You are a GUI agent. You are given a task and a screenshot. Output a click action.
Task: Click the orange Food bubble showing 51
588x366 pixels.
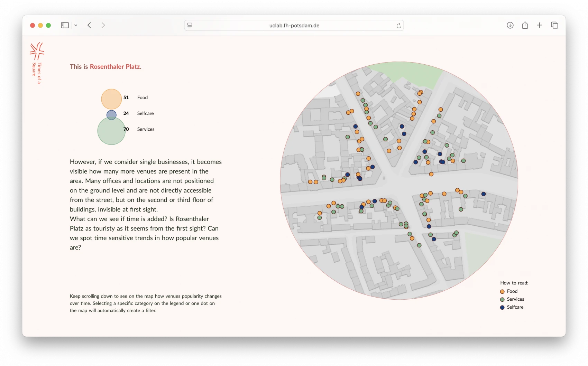[x=111, y=98]
